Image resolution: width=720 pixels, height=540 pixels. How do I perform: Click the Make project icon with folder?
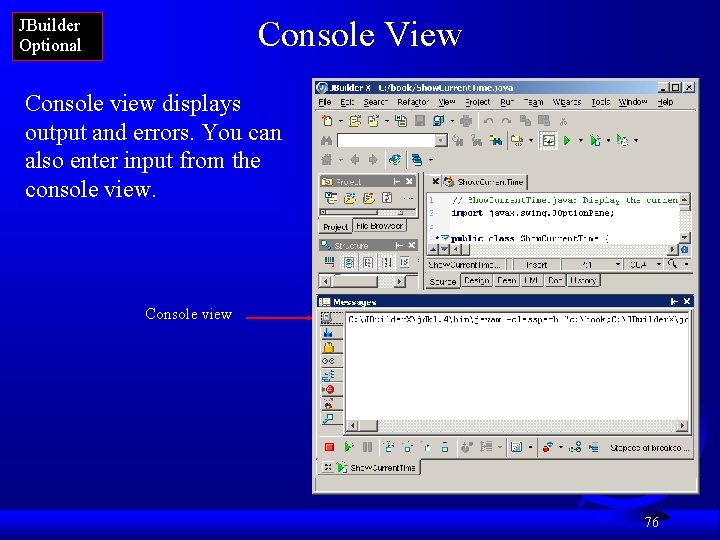517,141
